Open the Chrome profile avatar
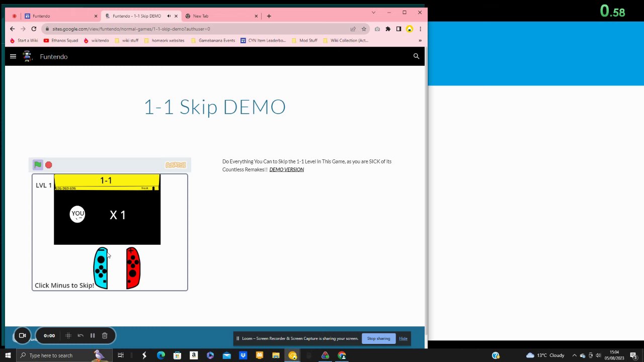 click(x=410, y=29)
